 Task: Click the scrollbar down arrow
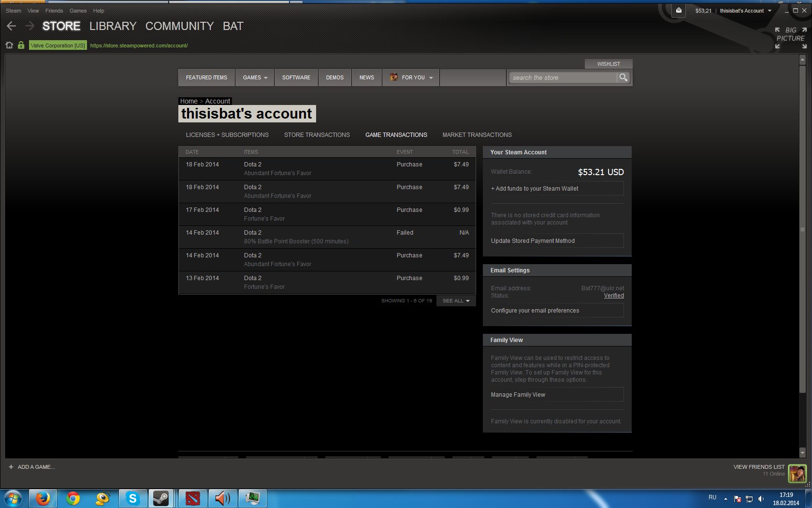point(802,453)
